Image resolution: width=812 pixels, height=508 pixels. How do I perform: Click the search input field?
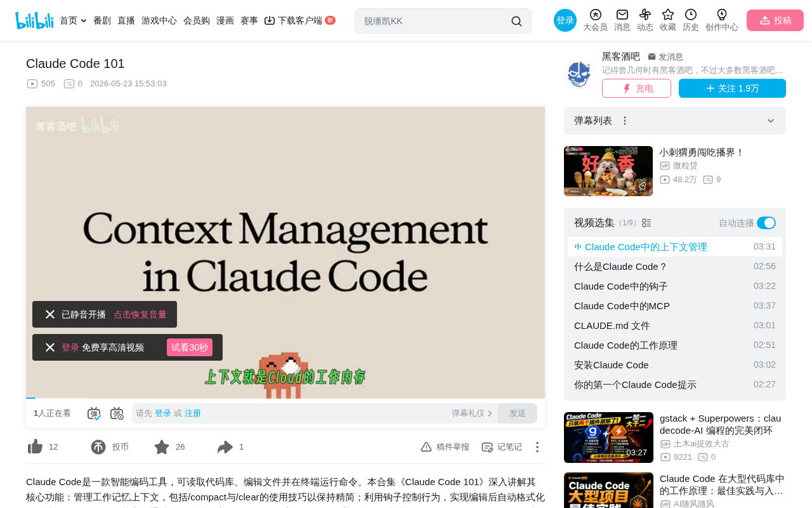435,21
